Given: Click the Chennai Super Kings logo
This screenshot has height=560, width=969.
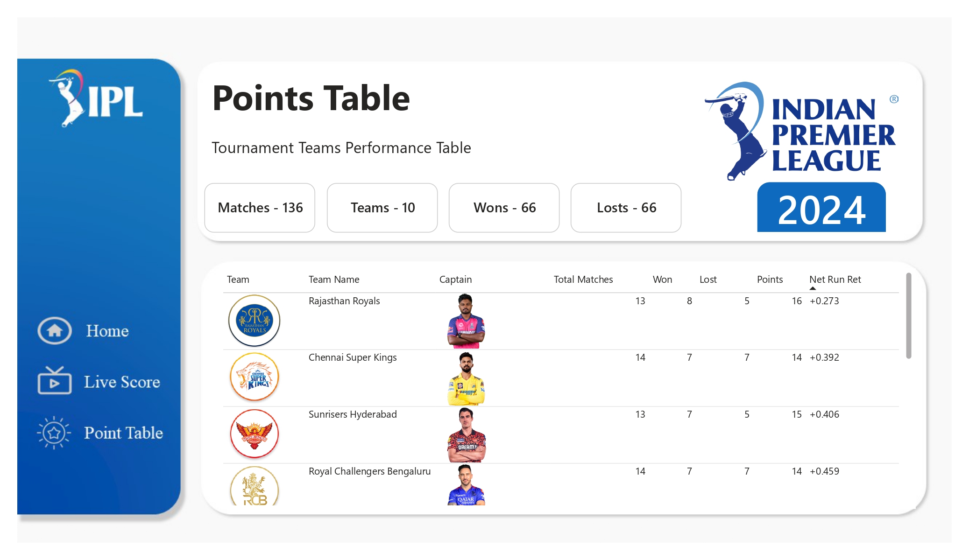Looking at the screenshot, I should (x=255, y=377).
